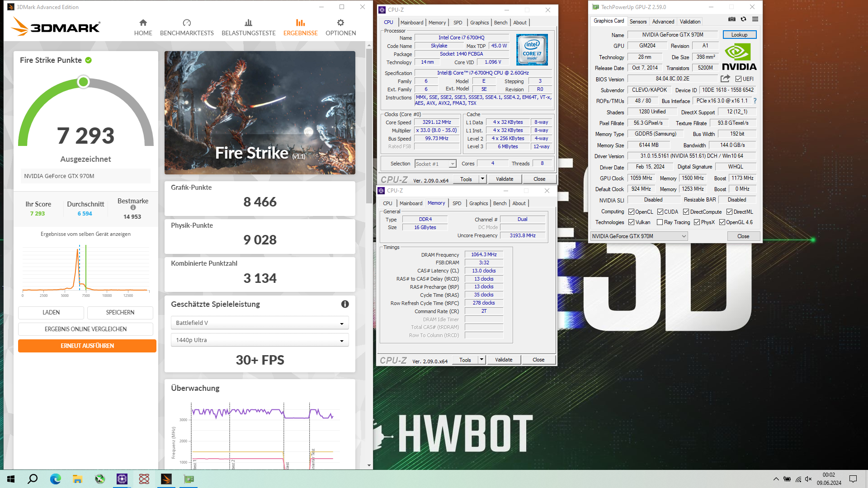This screenshot has height=488, width=868.
Task: Click Bestmarke info icon
Action: pos(133,208)
